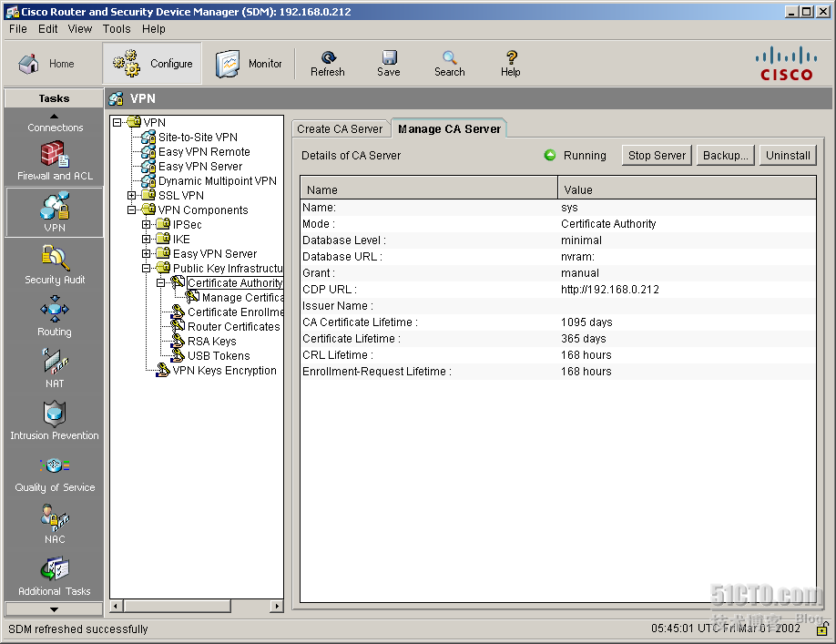
Task: Select Firewall and ACL task
Action: click(55, 161)
